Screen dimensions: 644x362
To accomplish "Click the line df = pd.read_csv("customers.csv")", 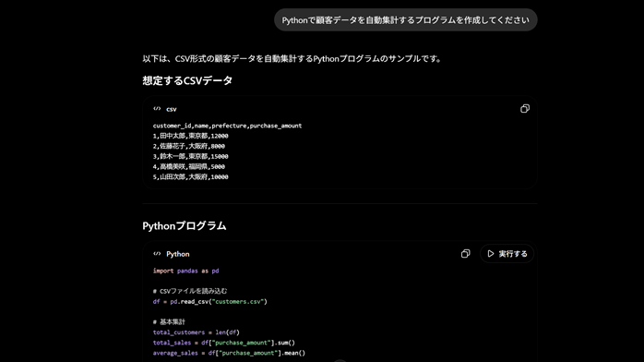I will 209,302.
